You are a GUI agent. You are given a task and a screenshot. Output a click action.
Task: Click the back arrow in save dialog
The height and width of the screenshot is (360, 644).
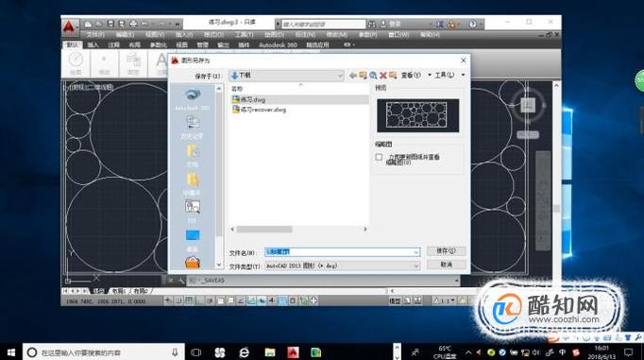(352, 76)
